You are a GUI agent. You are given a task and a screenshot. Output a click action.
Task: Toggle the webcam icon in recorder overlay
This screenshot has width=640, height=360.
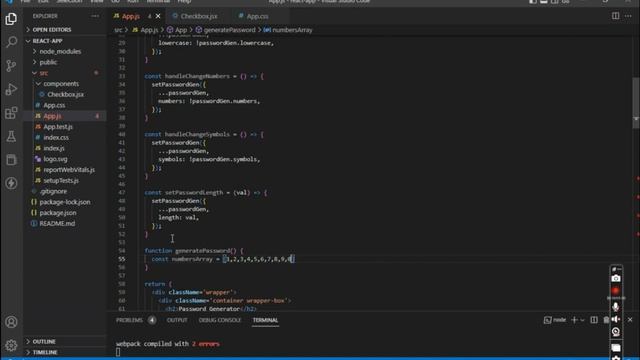[x=616, y=332]
